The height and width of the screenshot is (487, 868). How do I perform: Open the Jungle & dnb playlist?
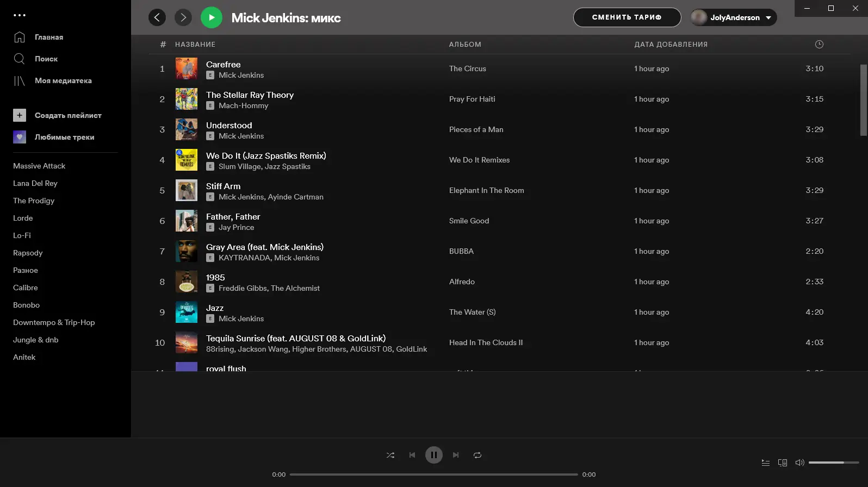[36, 340]
